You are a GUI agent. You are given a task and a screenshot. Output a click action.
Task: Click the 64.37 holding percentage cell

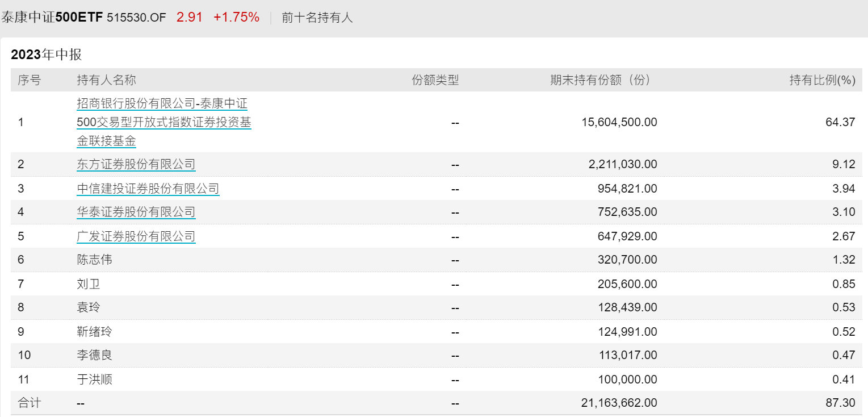point(840,122)
